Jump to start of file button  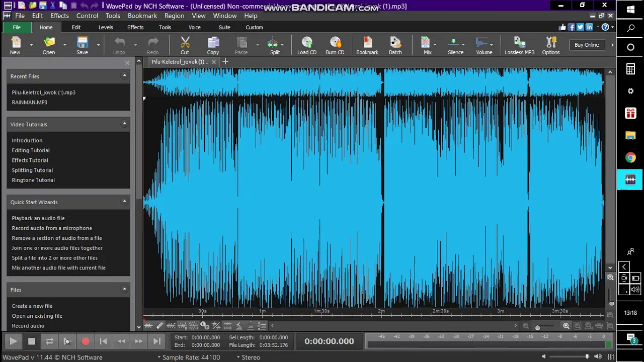pos(103,341)
